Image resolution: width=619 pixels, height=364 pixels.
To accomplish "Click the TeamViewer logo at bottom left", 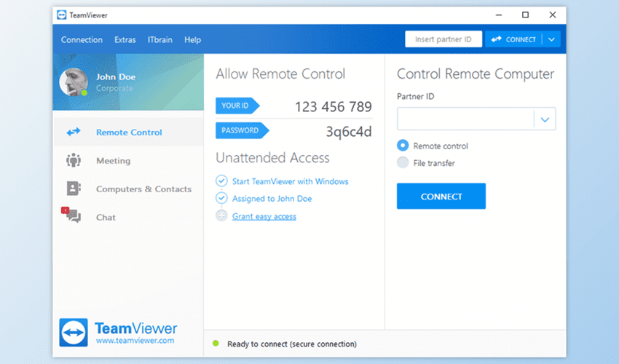I will point(74,333).
